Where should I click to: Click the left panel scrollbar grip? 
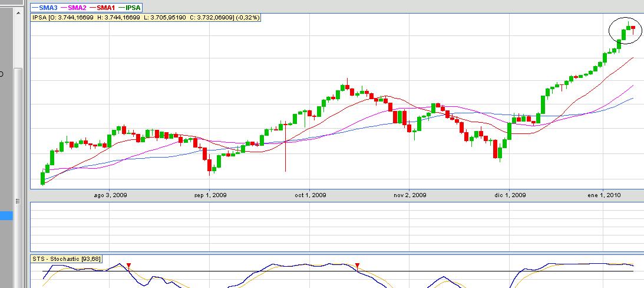click(x=18, y=201)
